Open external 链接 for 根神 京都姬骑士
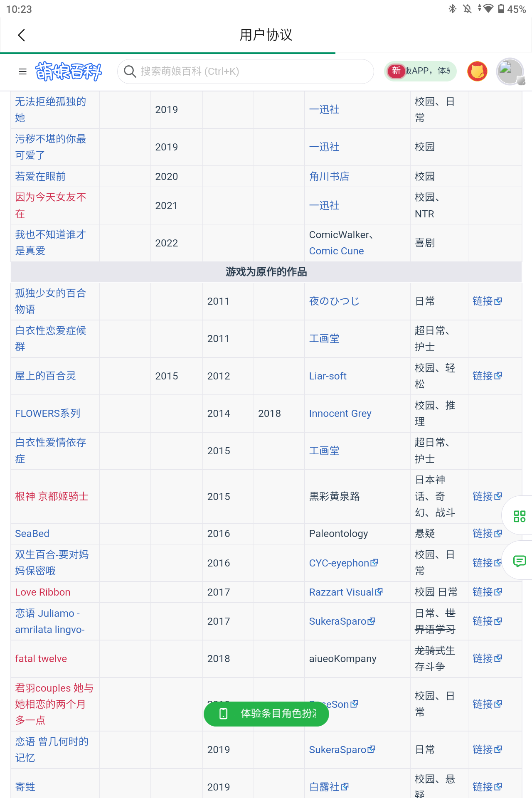Viewport: 532px width, 798px height. 487,496
